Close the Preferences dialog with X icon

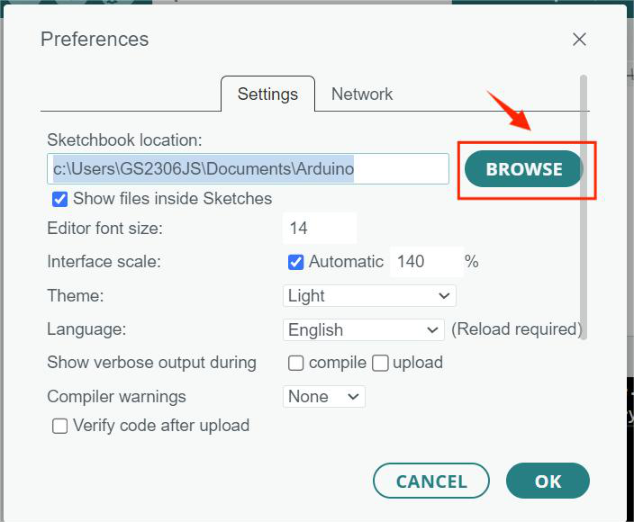(579, 40)
